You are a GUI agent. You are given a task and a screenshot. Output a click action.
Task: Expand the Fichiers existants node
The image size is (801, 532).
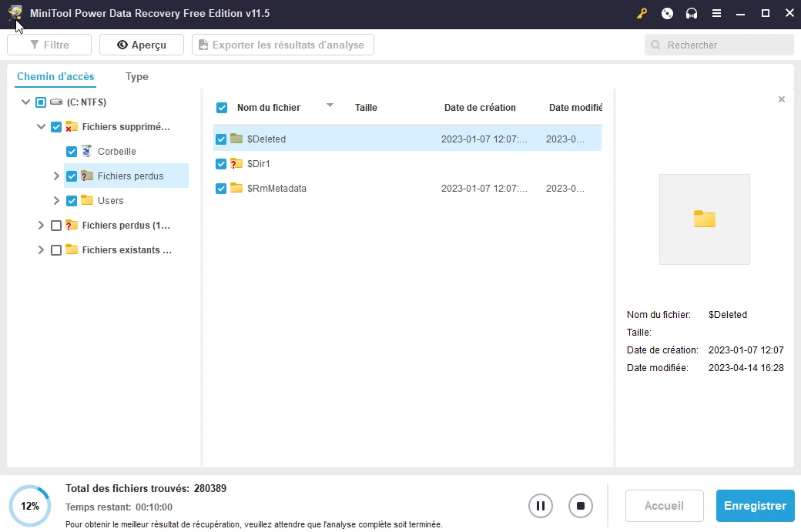point(41,249)
